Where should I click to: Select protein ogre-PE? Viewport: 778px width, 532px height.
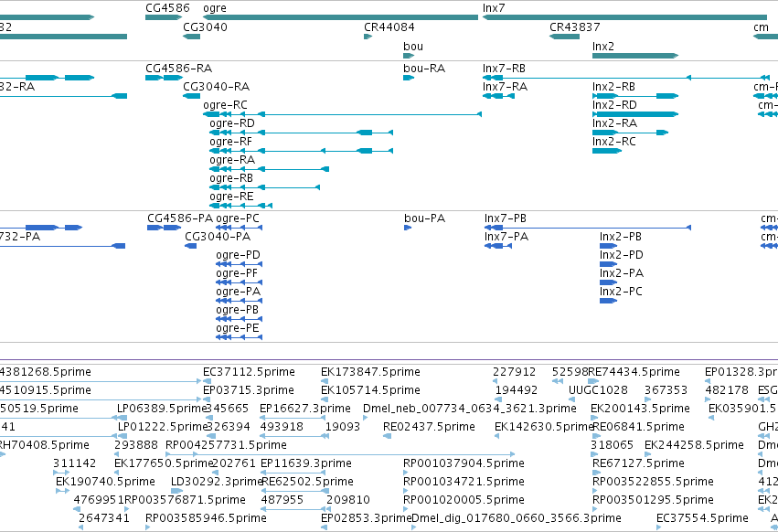[x=240, y=337]
